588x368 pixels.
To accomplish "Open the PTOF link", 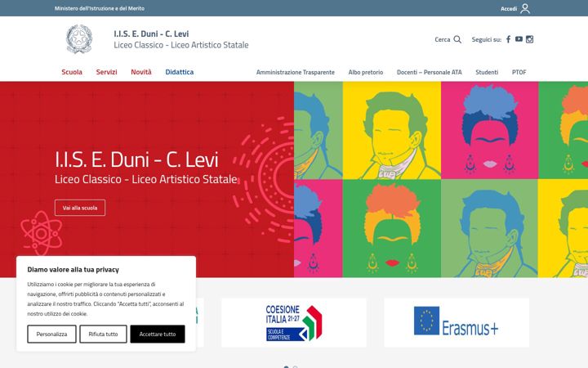I will (519, 72).
